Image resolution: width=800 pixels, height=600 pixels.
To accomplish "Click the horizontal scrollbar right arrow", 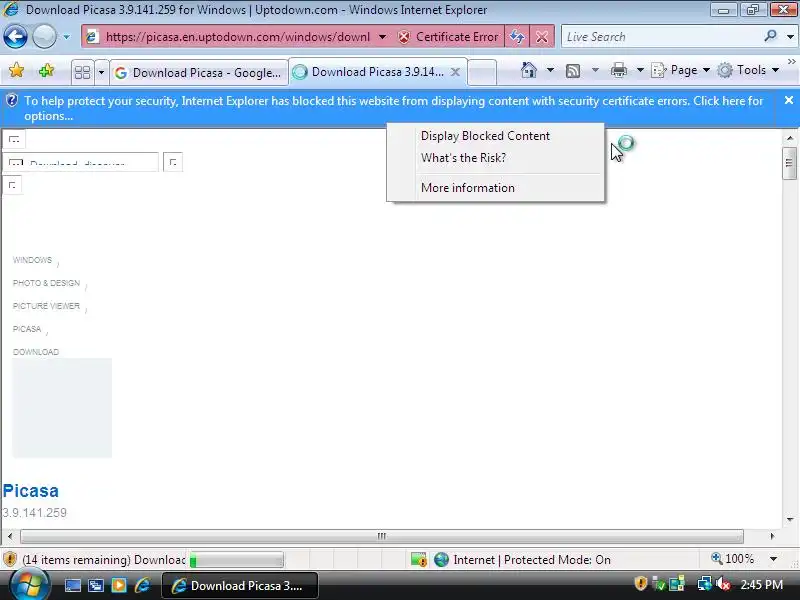I will coord(772,536).
